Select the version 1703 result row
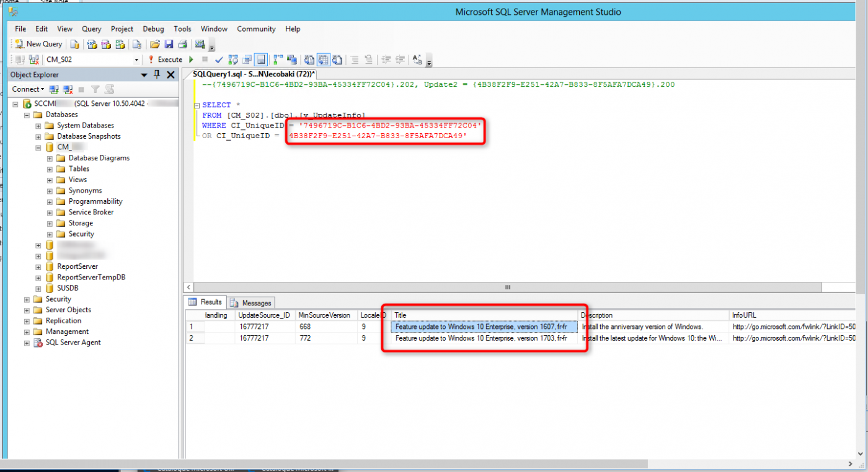This screenshot has width=868, height=472. click(484, 338)
